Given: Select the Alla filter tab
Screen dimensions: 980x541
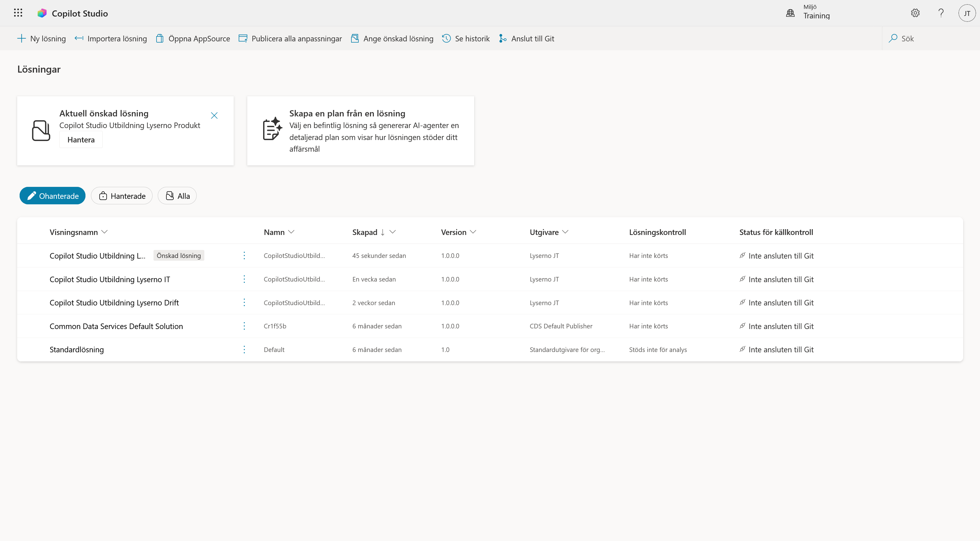Looking at the screenshot, I should 177,195.
